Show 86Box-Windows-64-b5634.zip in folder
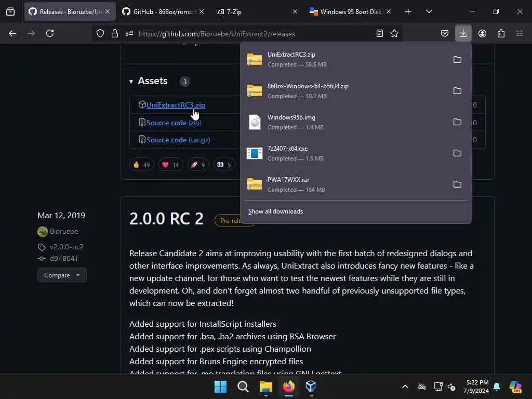The image size is (532, 399). coord(457,91)
